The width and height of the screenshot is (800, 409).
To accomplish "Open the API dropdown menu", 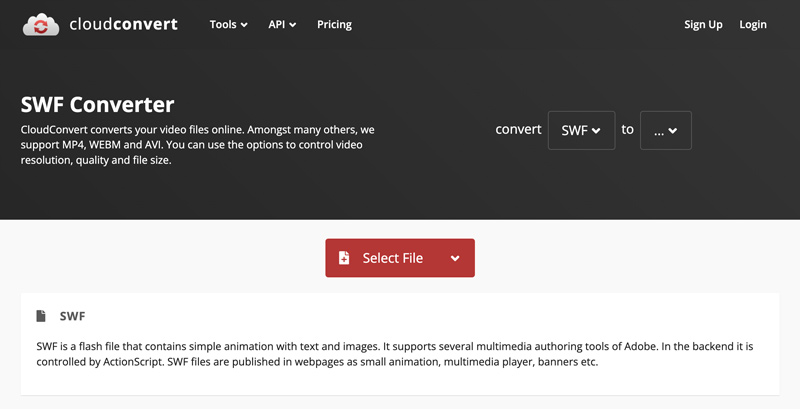I will [282, 24].
